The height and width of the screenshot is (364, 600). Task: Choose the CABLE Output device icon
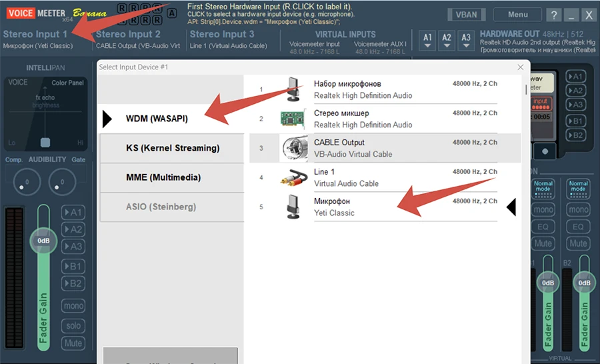pyautogui.click(x=293, y=148)
